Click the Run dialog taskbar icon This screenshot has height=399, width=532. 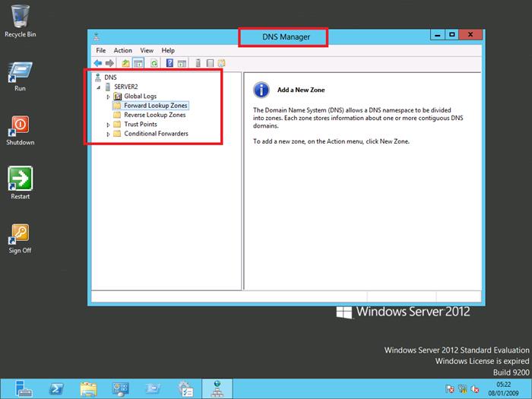pos(153,388)
